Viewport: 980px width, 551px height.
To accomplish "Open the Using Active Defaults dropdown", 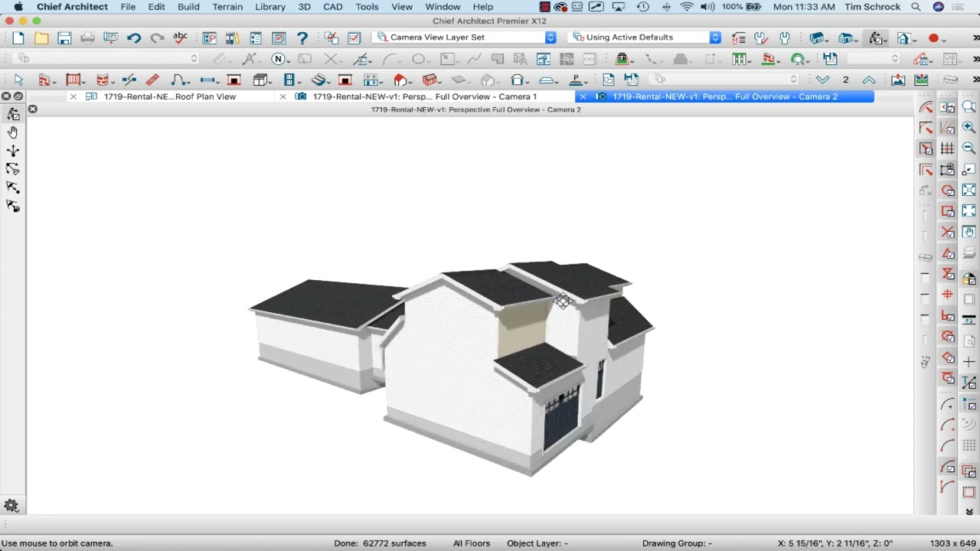I will (x=645, y=37).
